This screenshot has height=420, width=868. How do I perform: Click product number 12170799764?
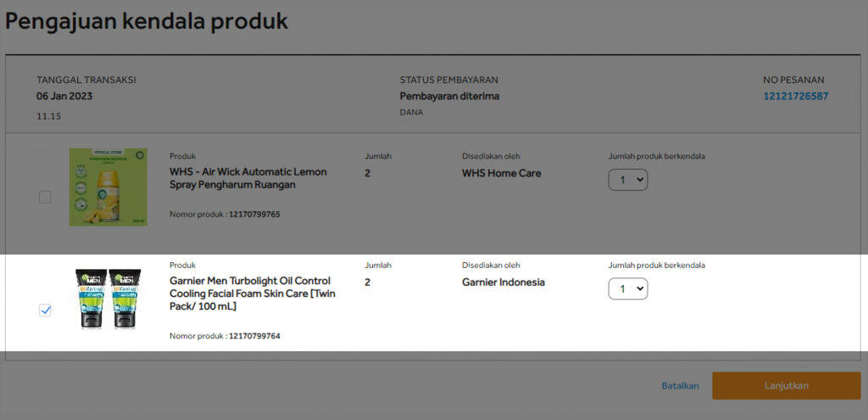[x=254, y=336]
